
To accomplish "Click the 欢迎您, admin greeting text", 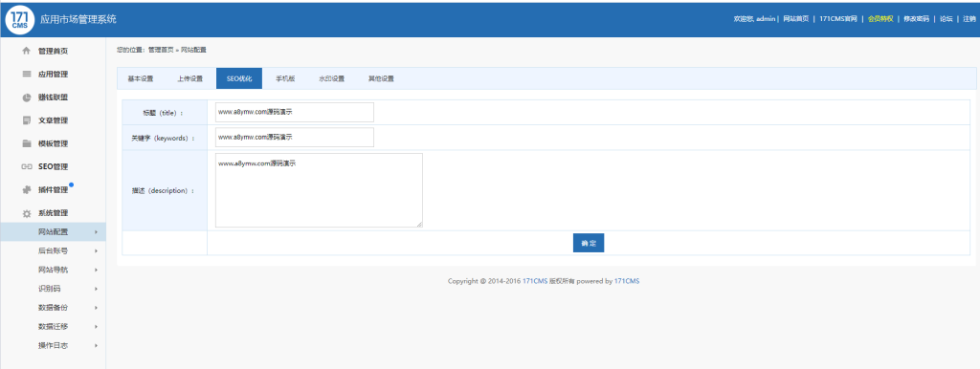I will 754,19.
